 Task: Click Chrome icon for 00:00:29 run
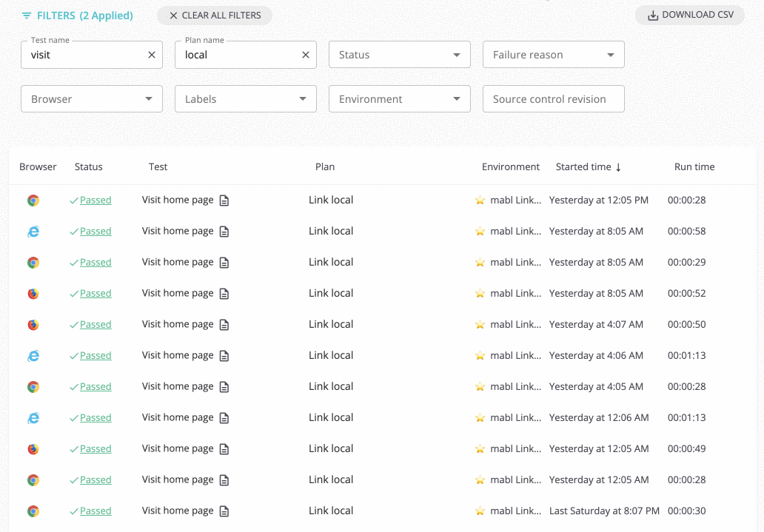(x=33, y=263)
